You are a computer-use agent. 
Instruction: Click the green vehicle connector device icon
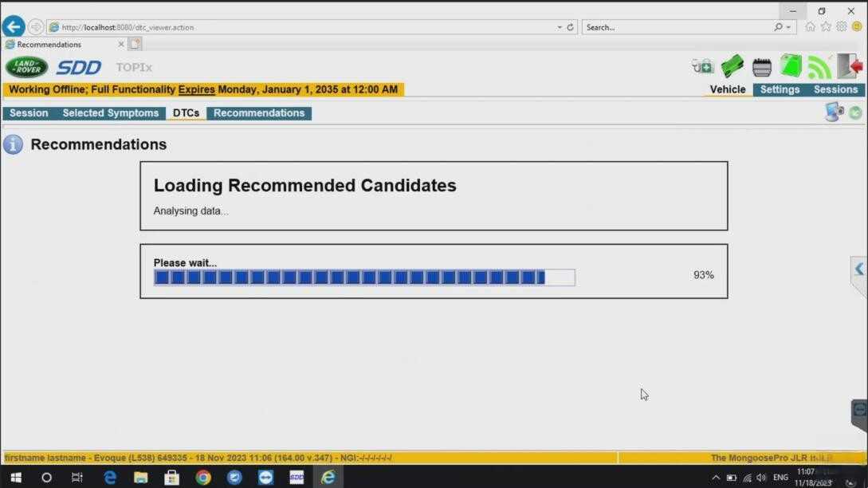coord(732,66)
